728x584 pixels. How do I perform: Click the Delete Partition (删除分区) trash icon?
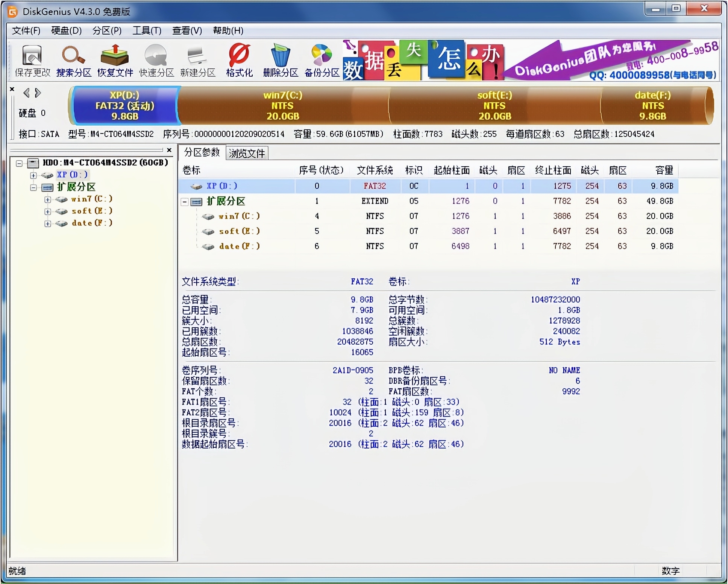tap(281, 55)
